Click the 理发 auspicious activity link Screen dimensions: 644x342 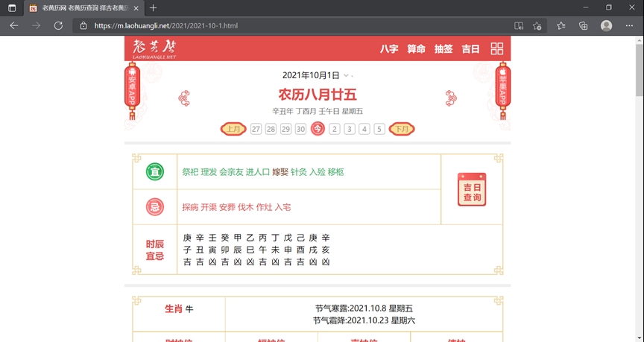point(209,172)
